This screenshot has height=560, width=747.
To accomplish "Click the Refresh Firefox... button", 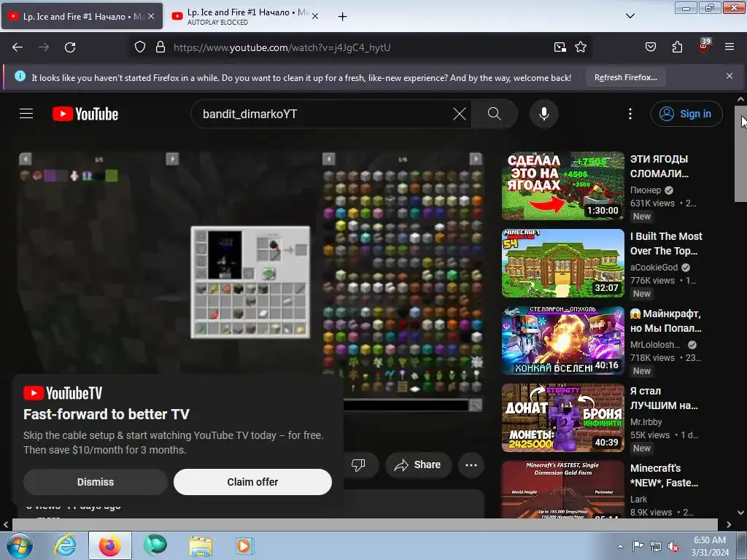I will click(x=625, y=77).
